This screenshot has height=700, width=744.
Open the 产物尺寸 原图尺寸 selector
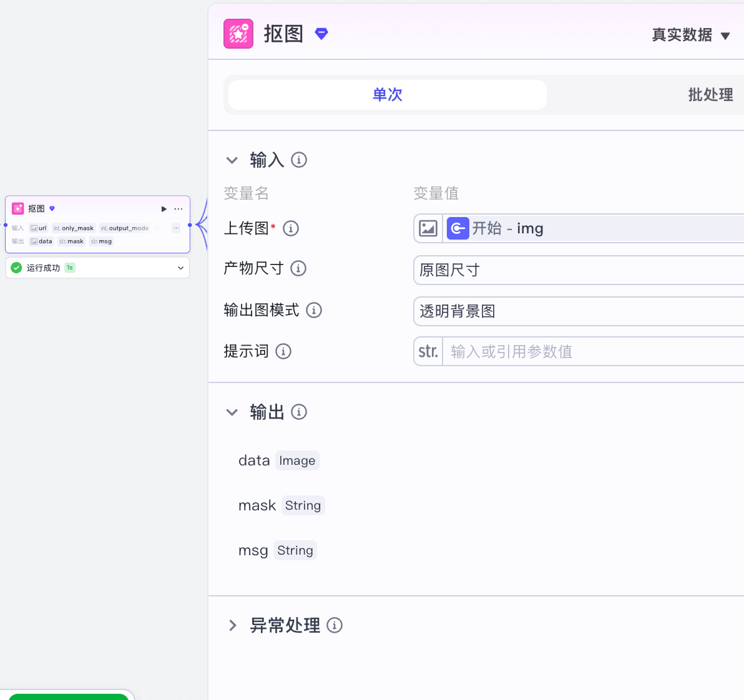click(x=578, y=270)
